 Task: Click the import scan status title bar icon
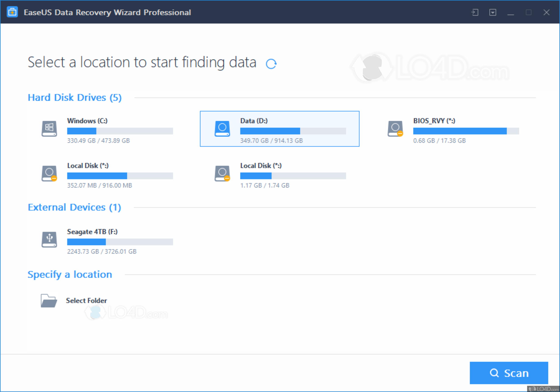click(x=475, y=12)
